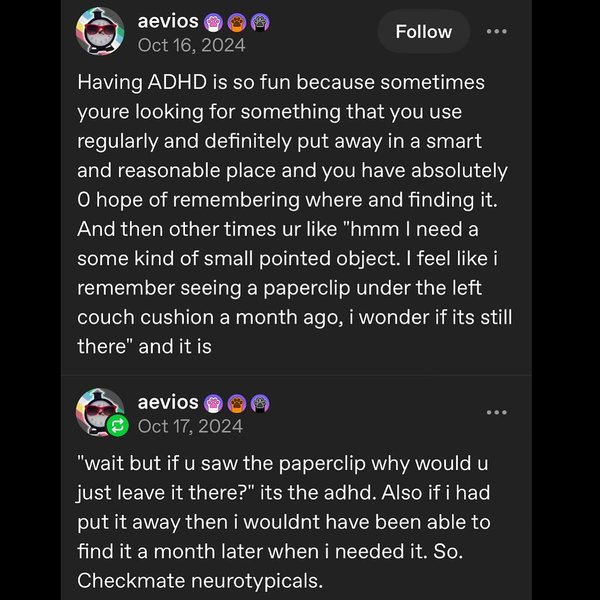Click the dark third badge on the reblog post
Screen dimensions: 600x600
point(259,404)
